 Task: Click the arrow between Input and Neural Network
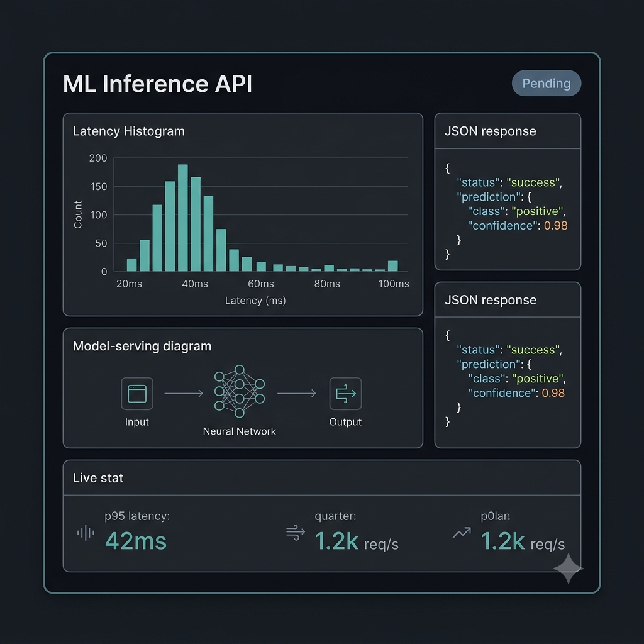(x=184, y=394)
